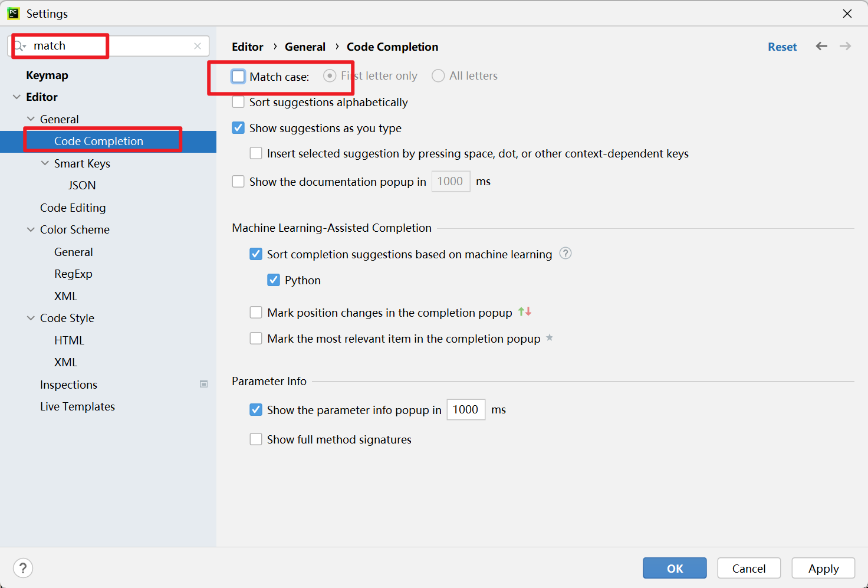Enable Insert selected suggestion by pressing space checkbox
This screenshot has width=868, height=588.
pyautogui.click(x=256, y=153)
